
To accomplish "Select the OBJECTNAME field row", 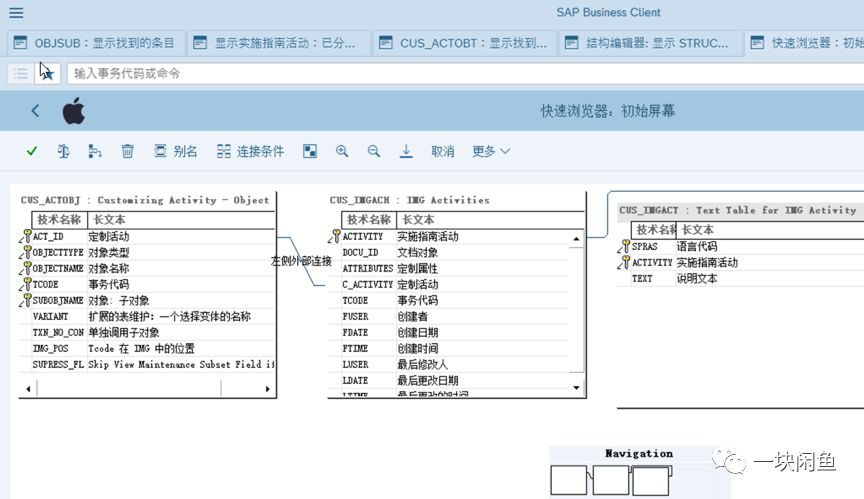I will coord(147,268).
